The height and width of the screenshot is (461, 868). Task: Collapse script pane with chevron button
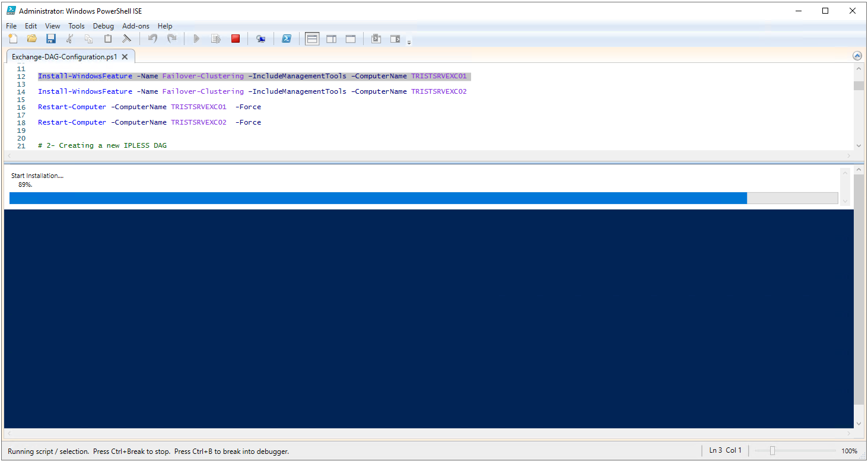click(857, 56)
